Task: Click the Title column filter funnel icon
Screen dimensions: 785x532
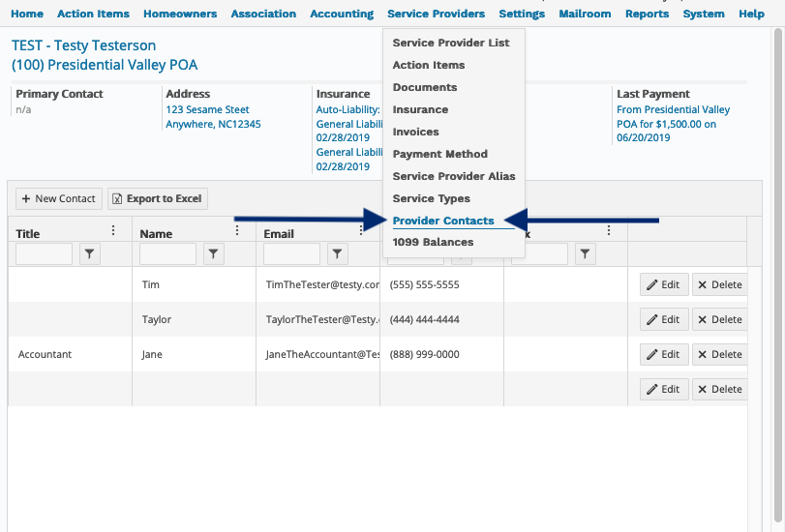Action: (x=90, y=254)
